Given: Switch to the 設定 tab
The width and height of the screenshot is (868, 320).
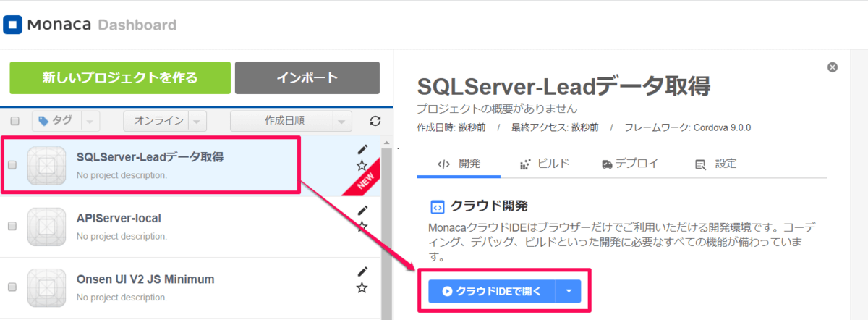Looking at the screenshot, I should 715,164.
